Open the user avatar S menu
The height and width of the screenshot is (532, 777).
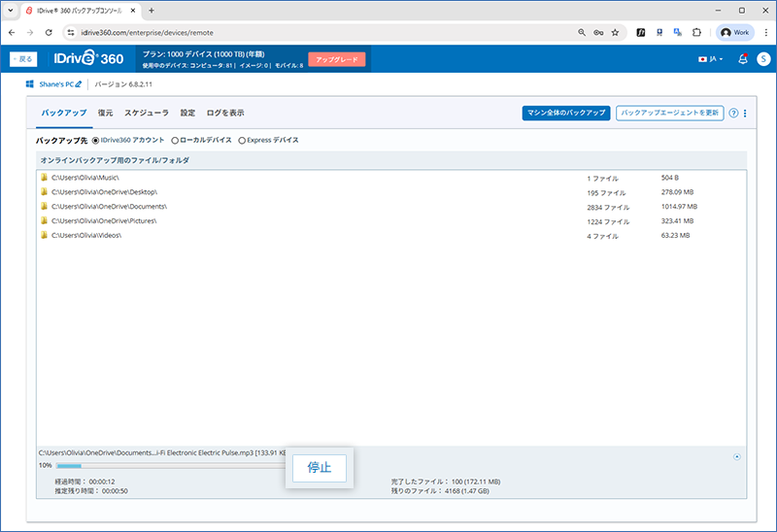[x=763, y=59]
